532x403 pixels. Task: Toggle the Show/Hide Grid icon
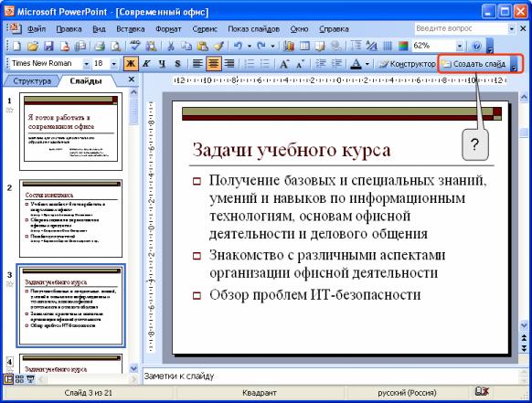tap(388, 46)
